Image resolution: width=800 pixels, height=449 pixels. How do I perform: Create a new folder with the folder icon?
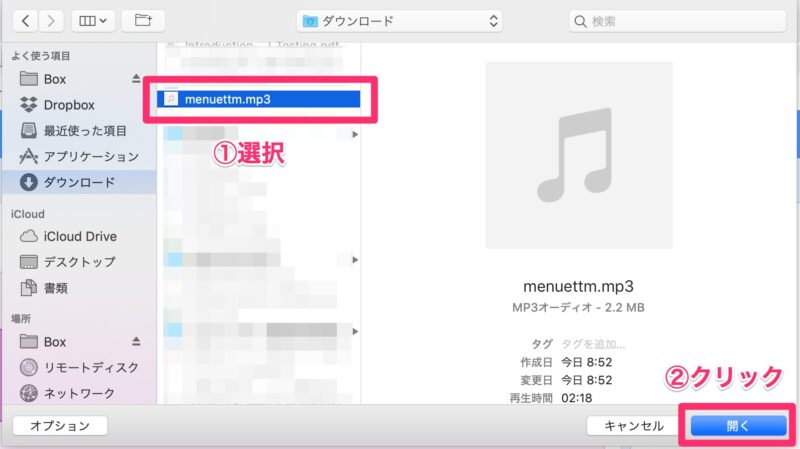coord(144,20)
